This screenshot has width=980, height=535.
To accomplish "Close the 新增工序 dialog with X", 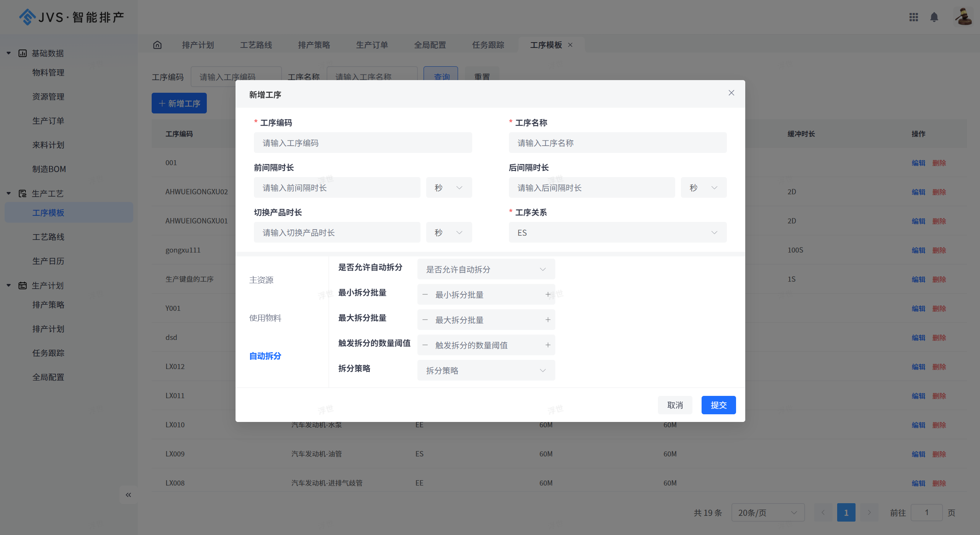I will click(731, 93).
